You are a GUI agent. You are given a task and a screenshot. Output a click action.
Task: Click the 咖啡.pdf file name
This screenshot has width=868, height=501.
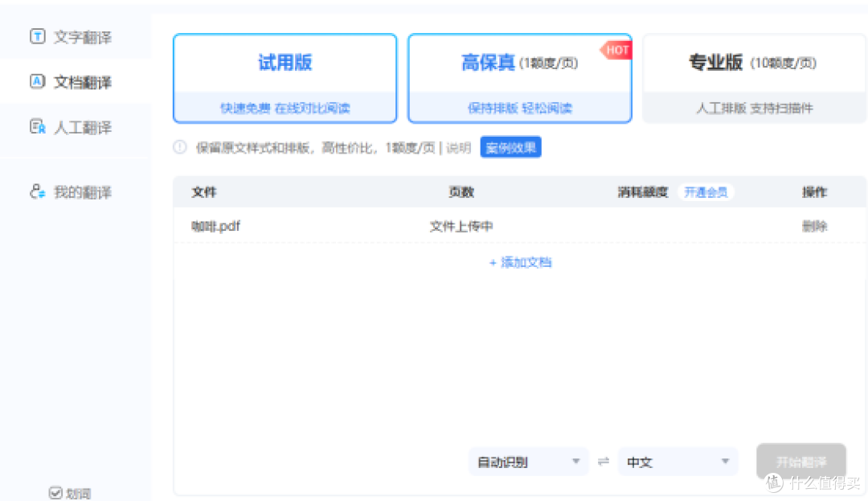point(216,226)
